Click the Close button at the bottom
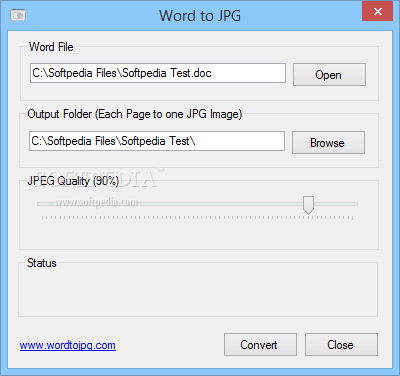Viewport: 400px width, 376px height. [341, 344]
